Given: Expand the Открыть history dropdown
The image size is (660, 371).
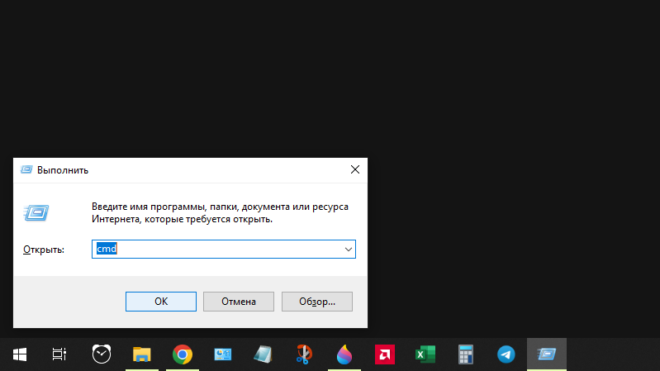Looking at the screenshot, I should pyautogui.click(x=348, y=249).
